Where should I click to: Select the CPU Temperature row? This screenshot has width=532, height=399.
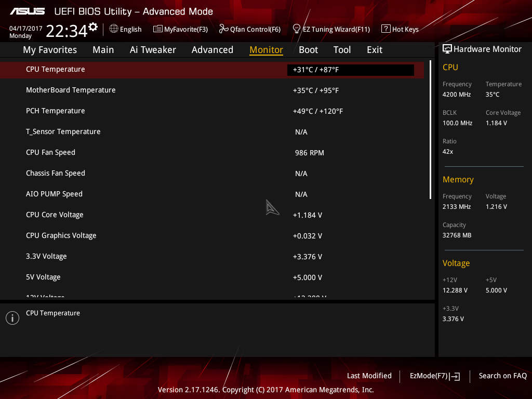pos(212,70)
